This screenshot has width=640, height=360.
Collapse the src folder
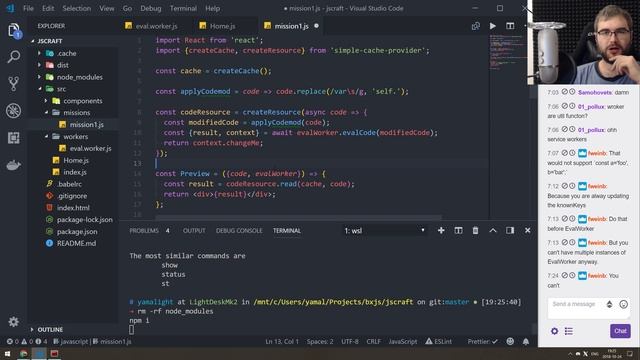[x=39, y=89]
